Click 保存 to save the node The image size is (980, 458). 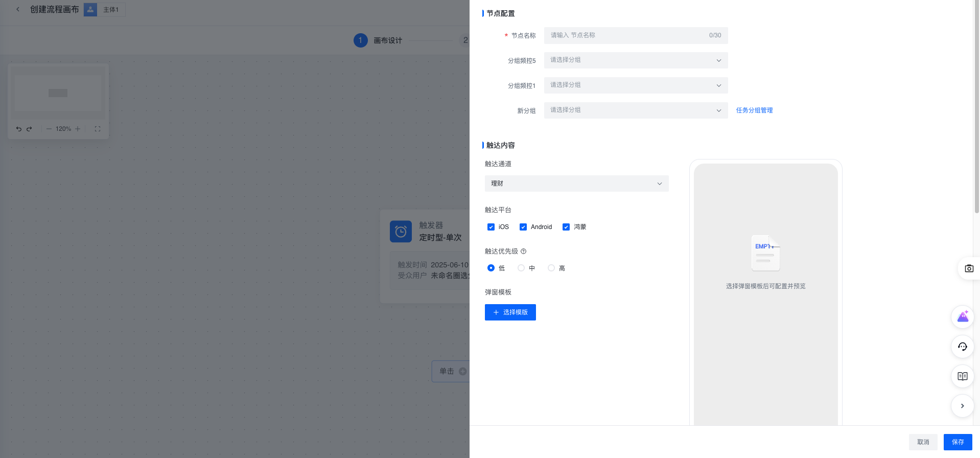point(958,442)
